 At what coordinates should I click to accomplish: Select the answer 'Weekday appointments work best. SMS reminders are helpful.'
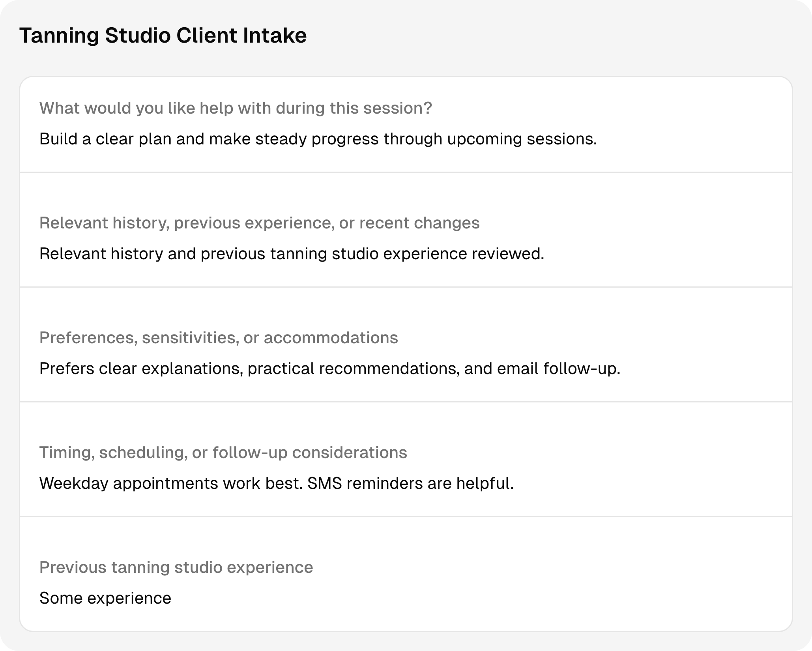point(277,483)
